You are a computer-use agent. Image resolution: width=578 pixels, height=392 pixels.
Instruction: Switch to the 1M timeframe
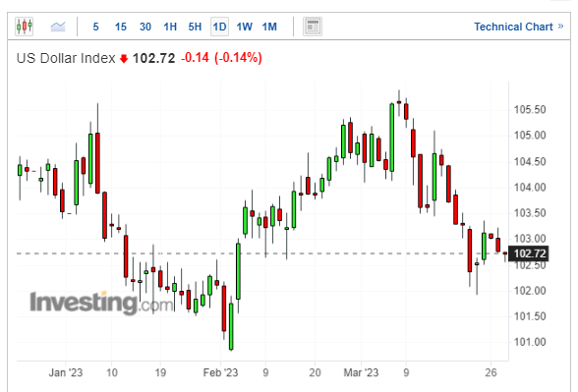(269, 27)
